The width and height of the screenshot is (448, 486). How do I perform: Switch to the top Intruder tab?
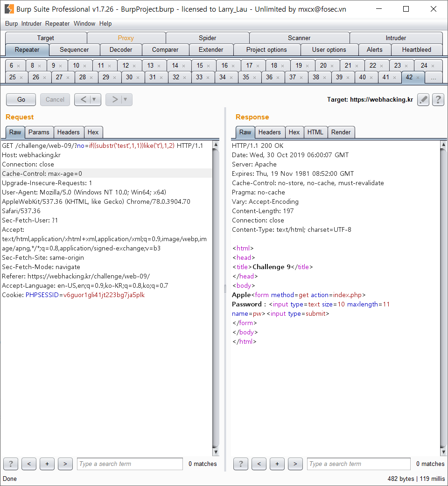[x=396, y=38]
